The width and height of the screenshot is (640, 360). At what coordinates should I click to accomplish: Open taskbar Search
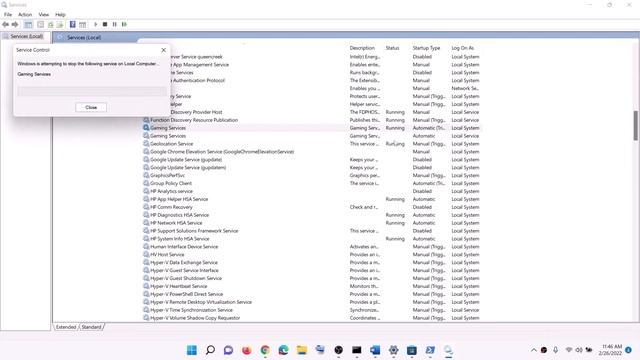(x=210, y=350)
